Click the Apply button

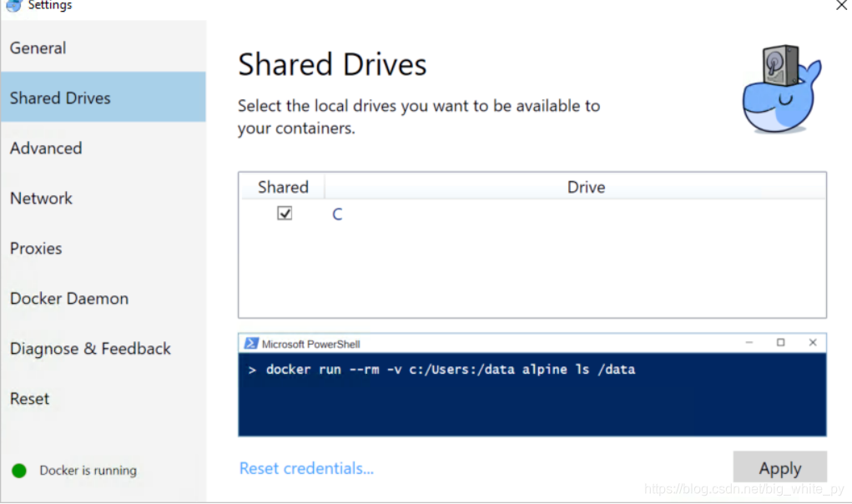[x=779, y=467]
